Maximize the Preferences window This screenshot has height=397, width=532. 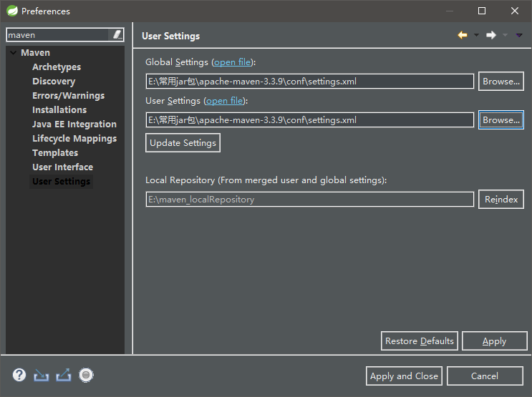point(481,11)
